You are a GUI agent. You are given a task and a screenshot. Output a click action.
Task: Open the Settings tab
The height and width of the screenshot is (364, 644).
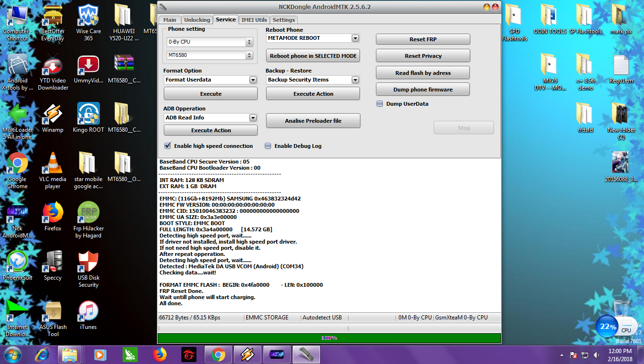coord(284,20)
